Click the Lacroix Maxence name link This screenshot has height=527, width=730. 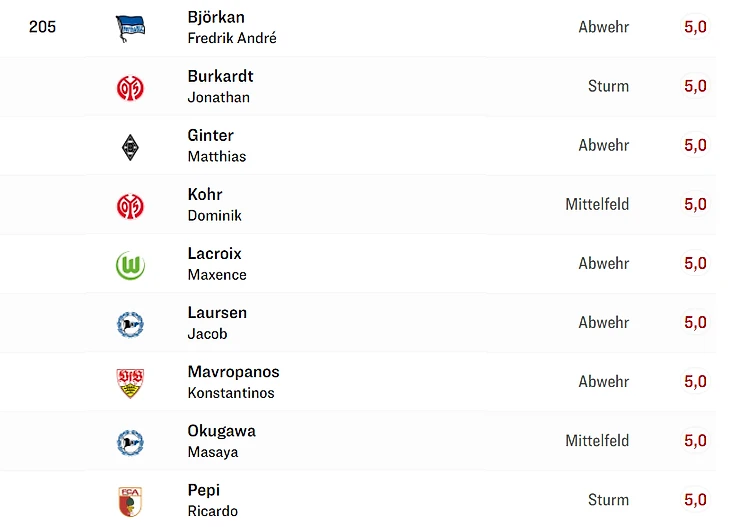coord(216,263)
